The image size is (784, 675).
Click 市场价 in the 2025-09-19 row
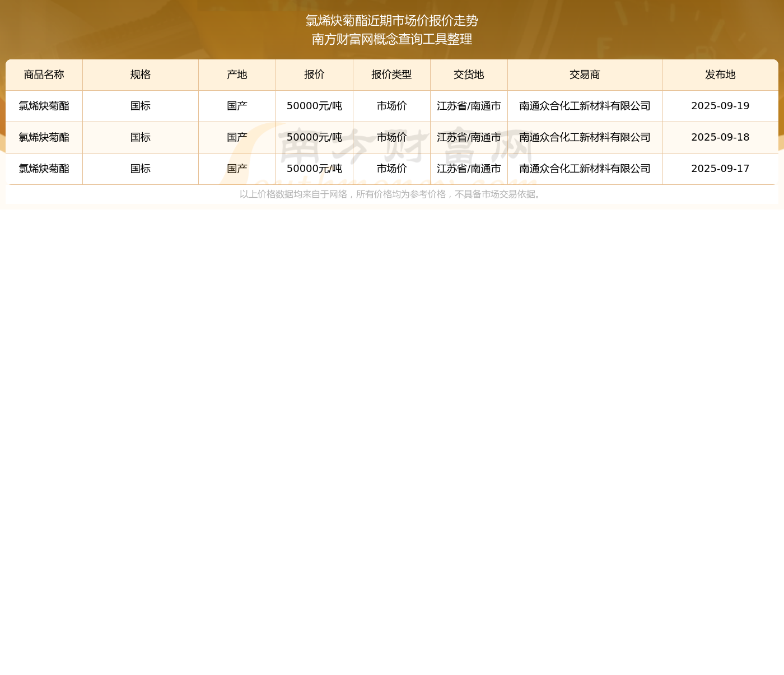point(391,106)
